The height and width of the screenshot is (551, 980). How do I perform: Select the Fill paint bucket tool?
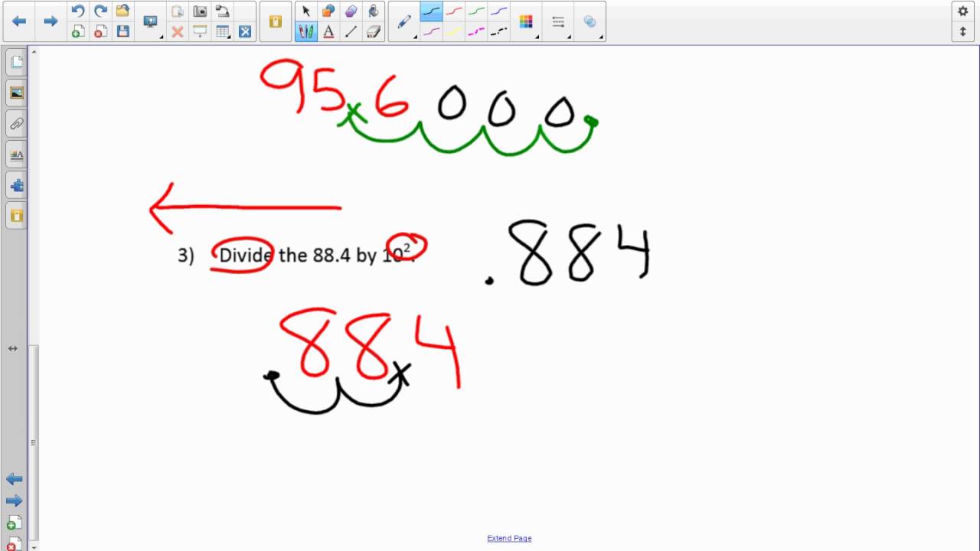(x=373, y=11)
